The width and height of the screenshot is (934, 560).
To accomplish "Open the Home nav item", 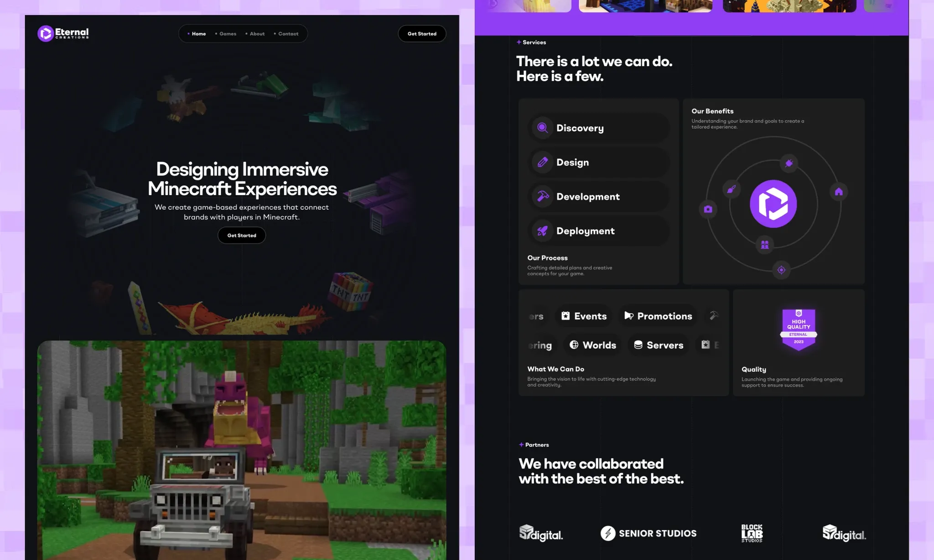I will 198,34.
